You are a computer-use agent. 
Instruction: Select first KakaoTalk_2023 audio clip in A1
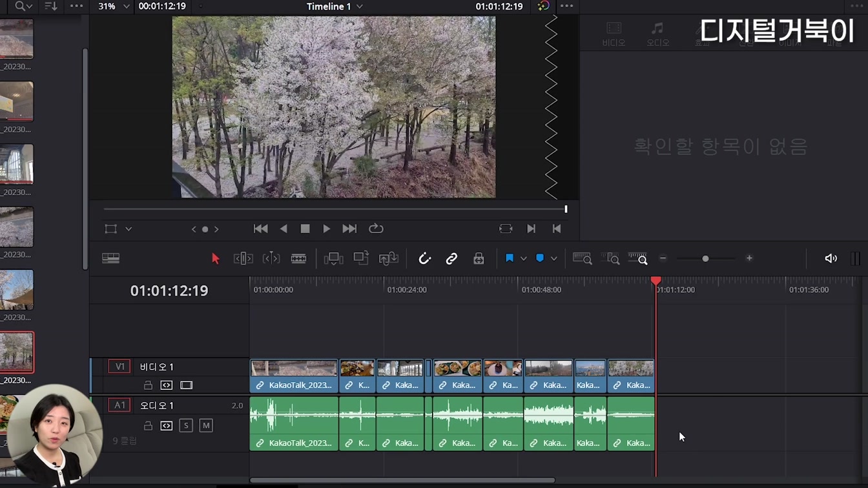click(x=294, y=423)
